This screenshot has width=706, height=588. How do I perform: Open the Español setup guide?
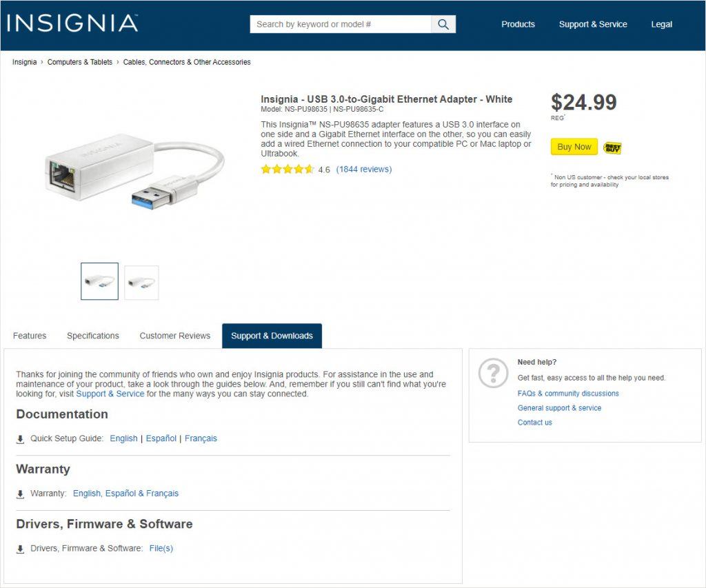(x=161, y=438)
